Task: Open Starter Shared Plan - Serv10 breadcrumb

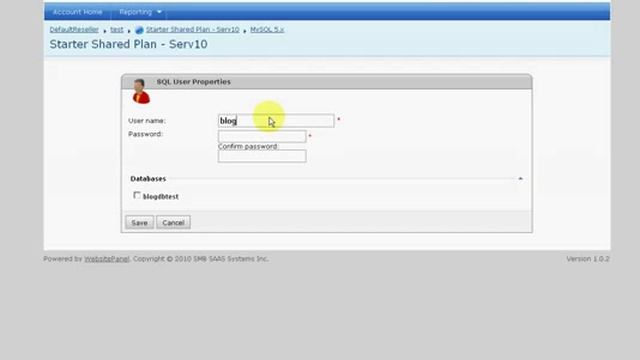Action: (193, 29)
